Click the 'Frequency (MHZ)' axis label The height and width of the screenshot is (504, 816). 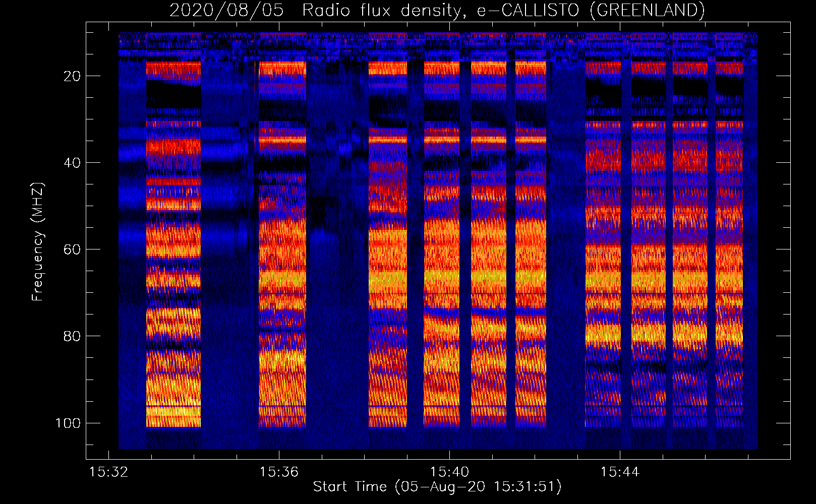pyautogui.click(x=38, y=242)
